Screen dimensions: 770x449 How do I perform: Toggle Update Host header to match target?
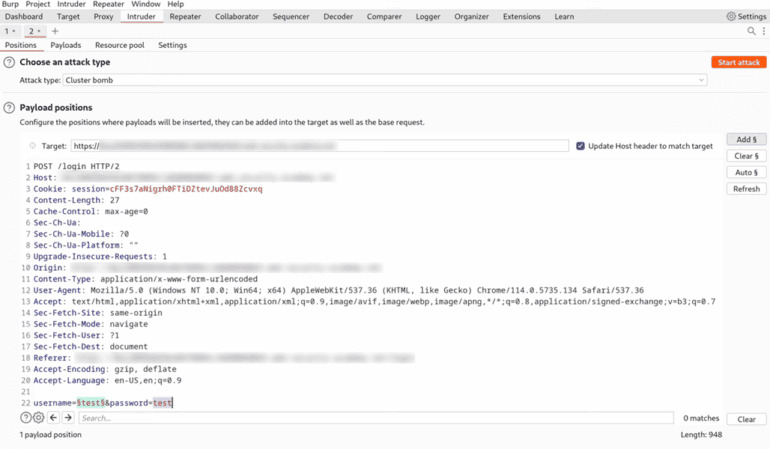(x=580, y=146)
